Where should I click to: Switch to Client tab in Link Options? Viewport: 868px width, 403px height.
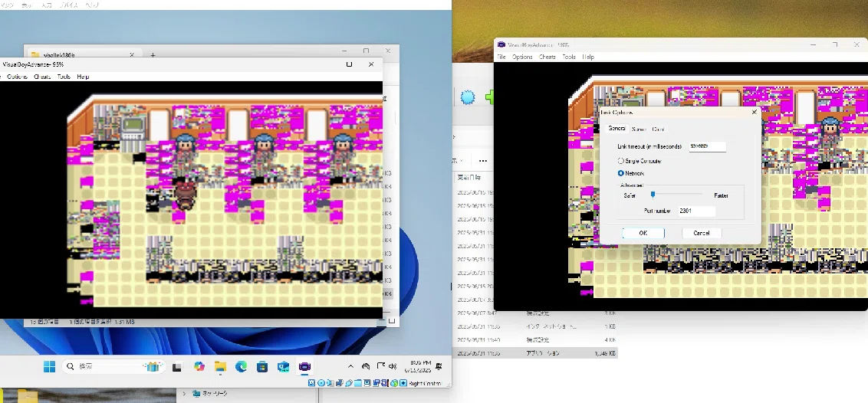[x=658, y=129]
